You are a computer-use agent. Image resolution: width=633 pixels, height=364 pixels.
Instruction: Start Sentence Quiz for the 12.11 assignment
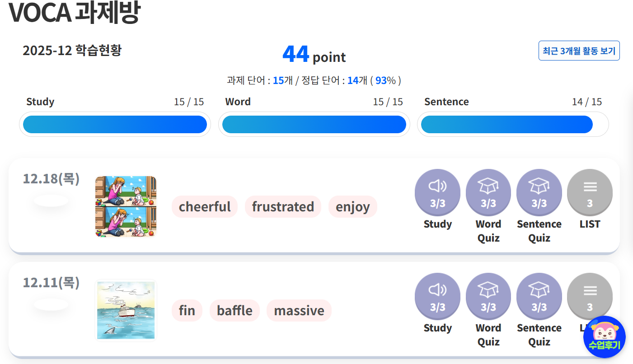tap(539, 295)
